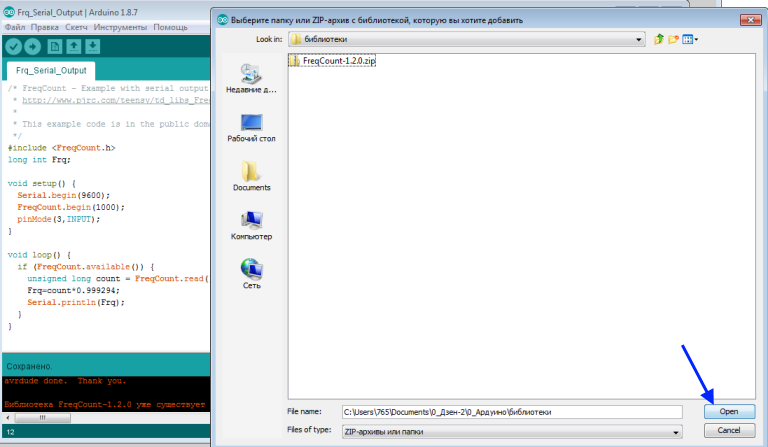Click the FreqCount.begin(1000); code line

[x=71, y=207]
